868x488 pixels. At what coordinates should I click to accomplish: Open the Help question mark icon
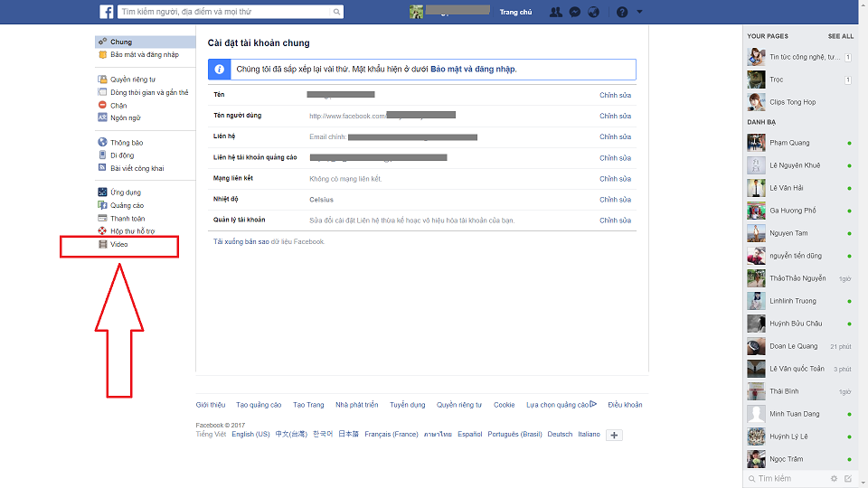click(x=622, y=12)
